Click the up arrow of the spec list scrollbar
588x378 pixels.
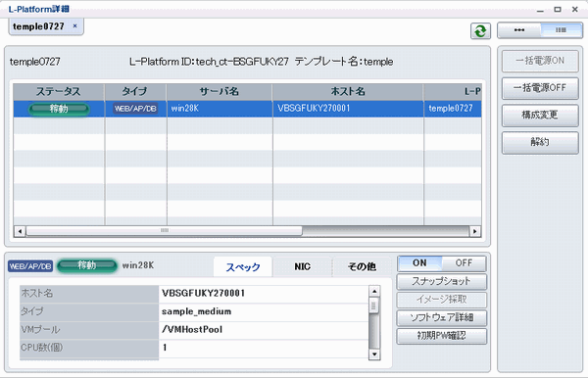374,291
